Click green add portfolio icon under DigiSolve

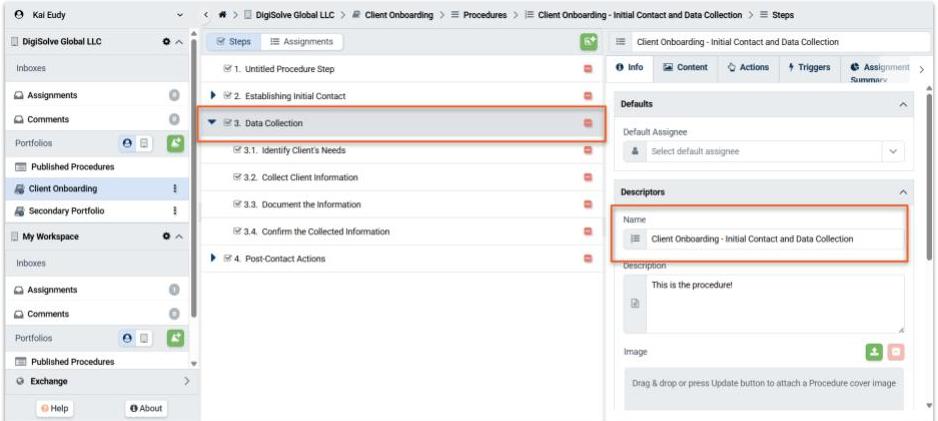(x=175, y=143)
